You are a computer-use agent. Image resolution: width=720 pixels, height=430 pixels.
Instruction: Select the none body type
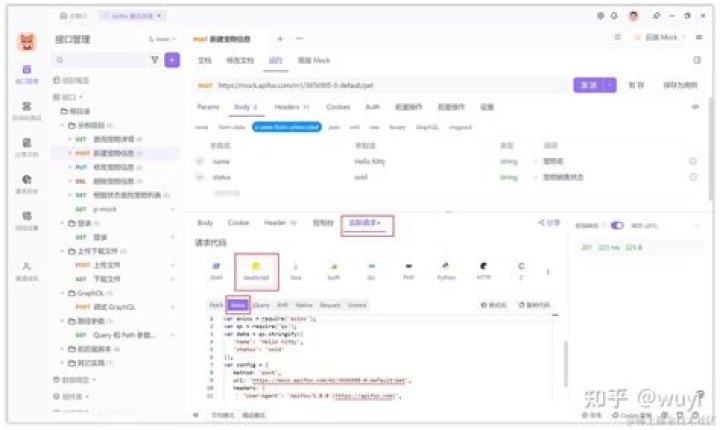point(201,127)
